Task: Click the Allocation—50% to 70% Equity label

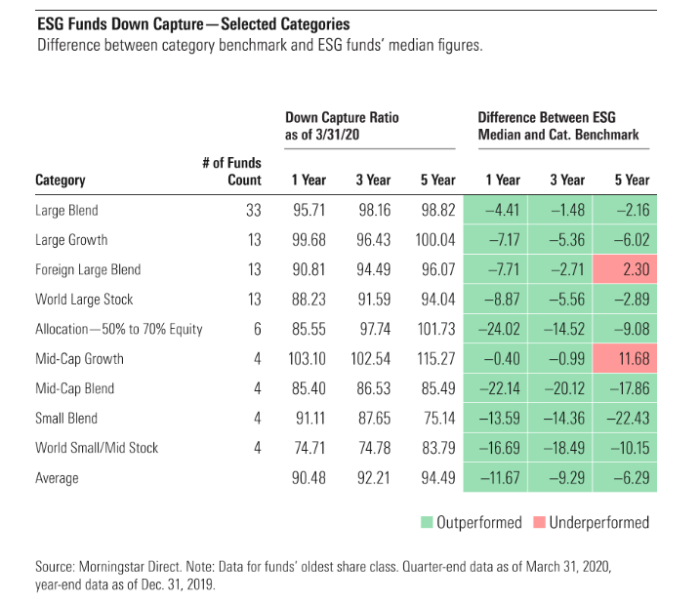Action: [118, 329]
